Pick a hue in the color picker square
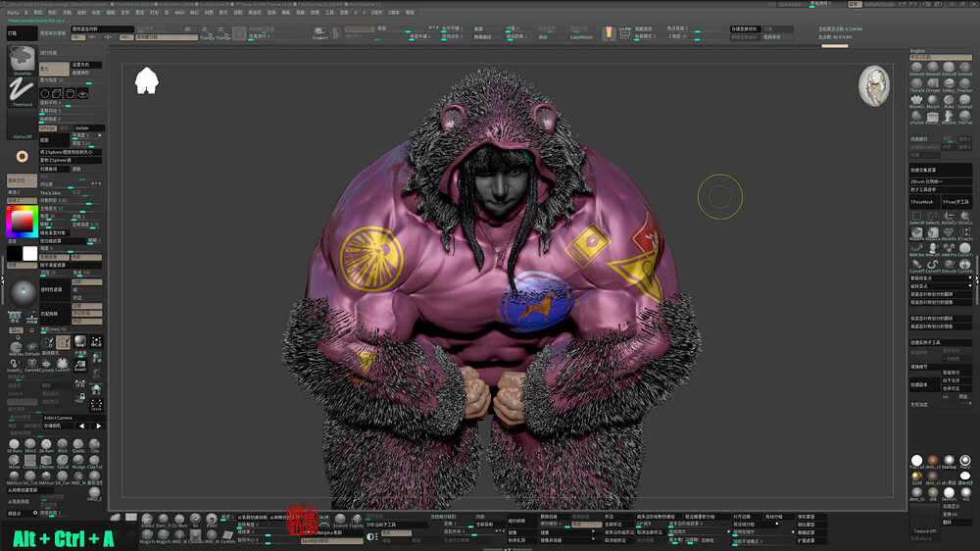The width and height of the screenshot is (980, 551). 22,222
